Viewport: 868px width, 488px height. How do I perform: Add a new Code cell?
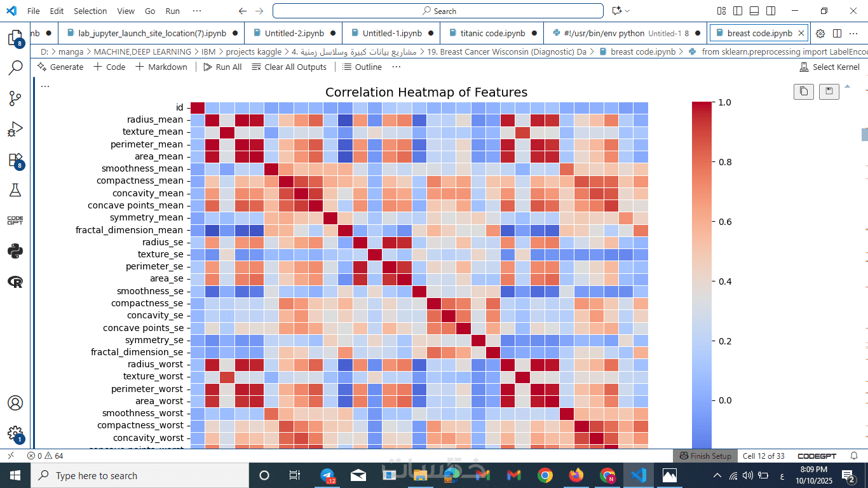[109, 67]
